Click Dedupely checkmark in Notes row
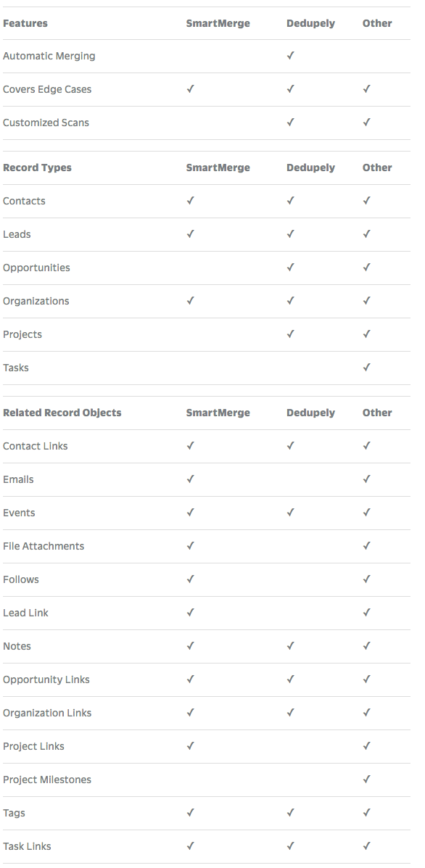This screenshot has height=868, width=425. [291, 645]
